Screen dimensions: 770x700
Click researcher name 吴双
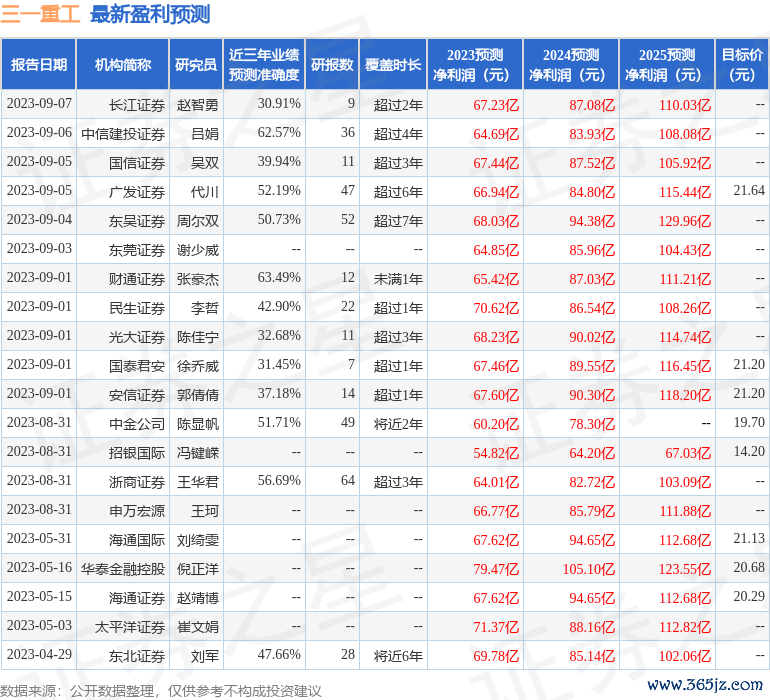pos(205,163)
